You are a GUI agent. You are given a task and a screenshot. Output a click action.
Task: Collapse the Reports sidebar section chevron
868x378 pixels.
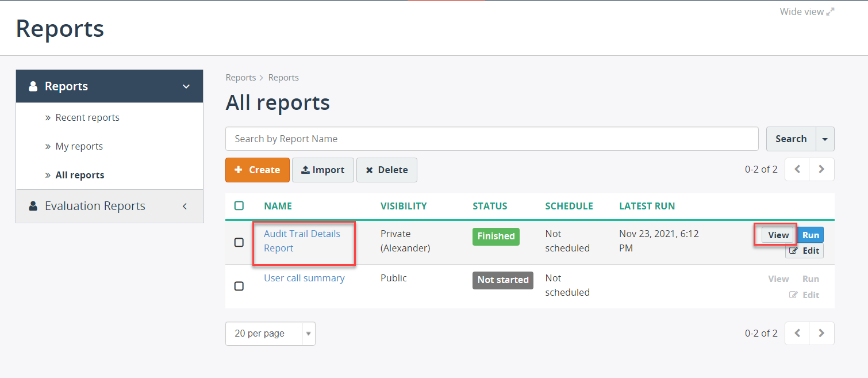pyautogui.click(x=186, y=86)
